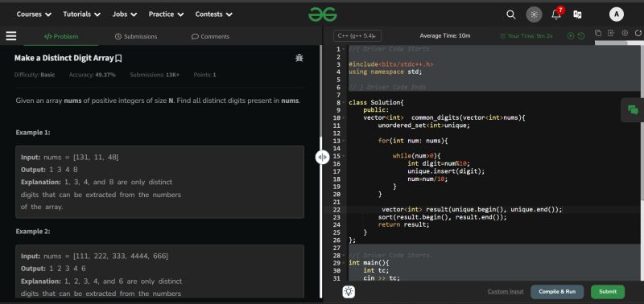
Task: Click code line 'int digit=num%10;'
Action: pyautogui.click(x=439, y=164)
